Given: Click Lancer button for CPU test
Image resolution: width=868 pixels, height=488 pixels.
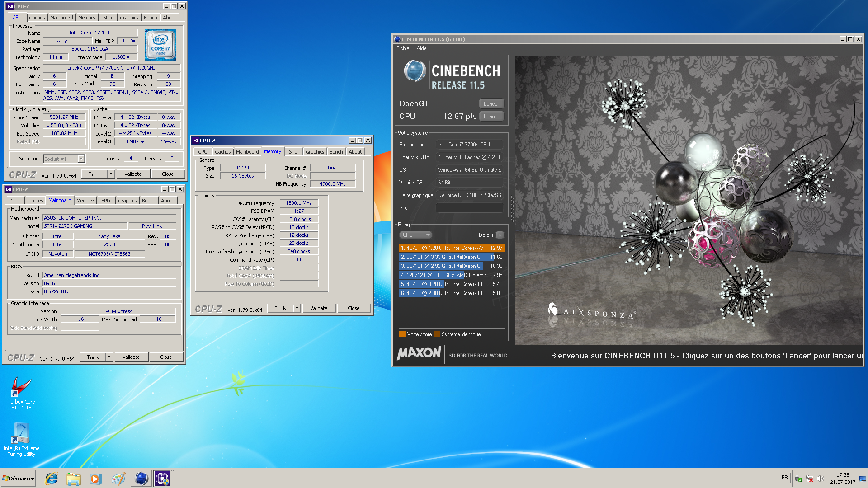Looking at the screenshot, I should (x=491, y=117).
